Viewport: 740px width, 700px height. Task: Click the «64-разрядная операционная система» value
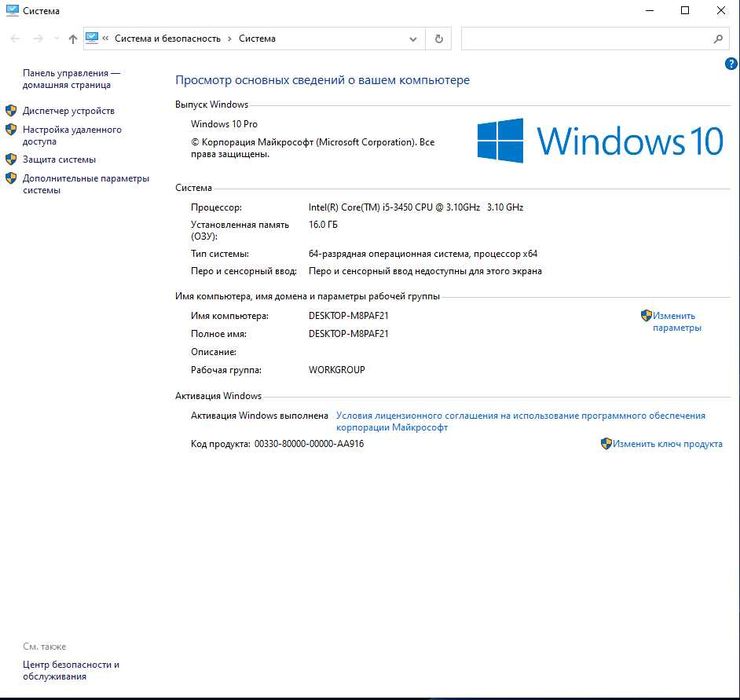pos(423,253)
